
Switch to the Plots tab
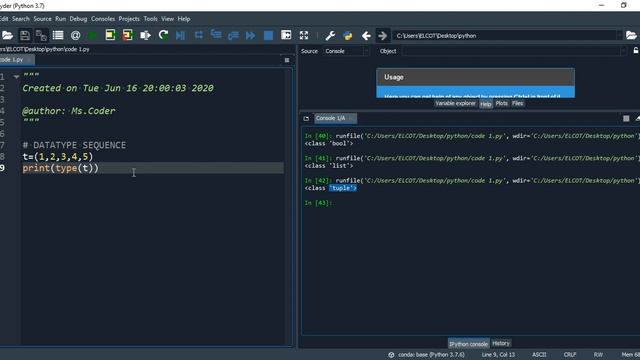pyautogui.click(x=501, y=104)
